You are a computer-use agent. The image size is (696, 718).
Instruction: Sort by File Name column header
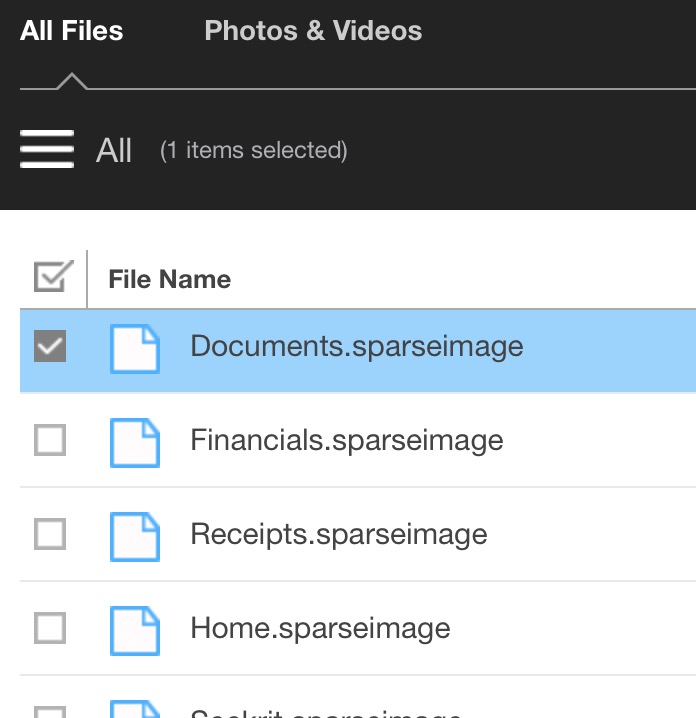[170, 279]
